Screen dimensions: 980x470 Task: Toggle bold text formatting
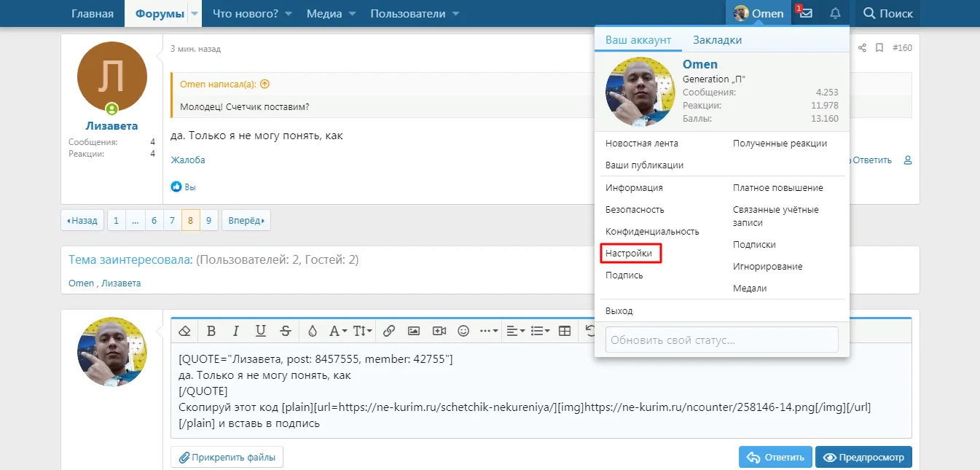click(x=211, y=331)
